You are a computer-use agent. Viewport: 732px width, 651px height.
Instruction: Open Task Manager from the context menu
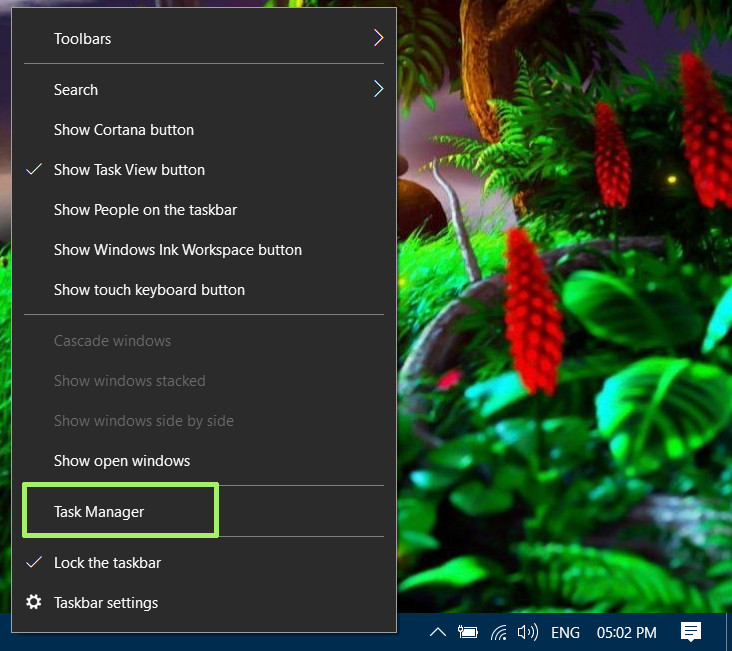[x=204, y=511]
